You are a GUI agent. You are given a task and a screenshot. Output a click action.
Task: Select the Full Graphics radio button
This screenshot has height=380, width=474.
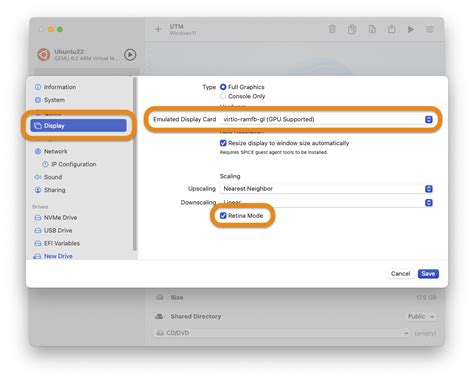coord(223,87)
